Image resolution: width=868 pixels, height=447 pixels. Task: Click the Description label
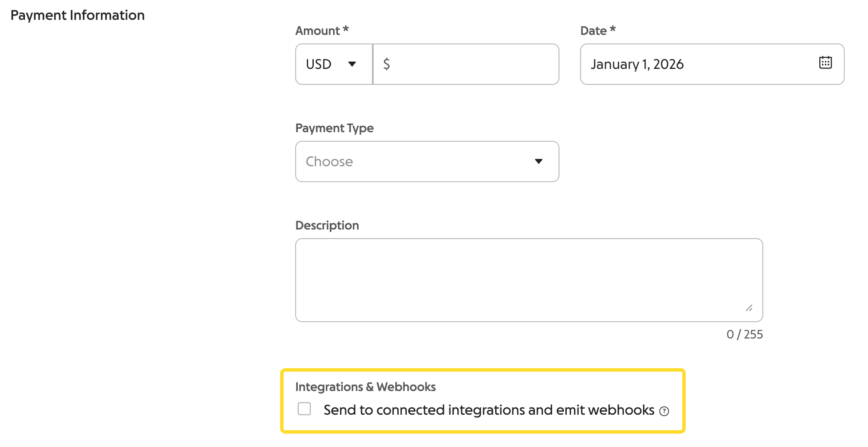(327, 225)
